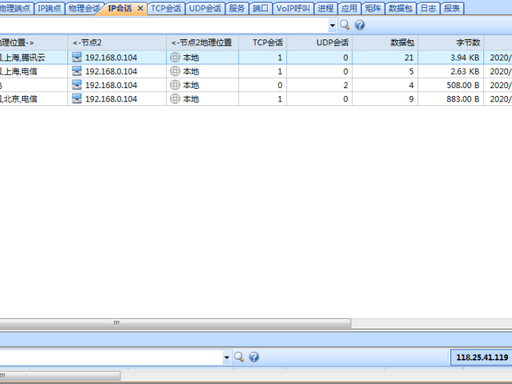This screenshot has width=512, height=384.
Task: Click the computer icon in the 508.00 B row
Action: pos(77,85)
